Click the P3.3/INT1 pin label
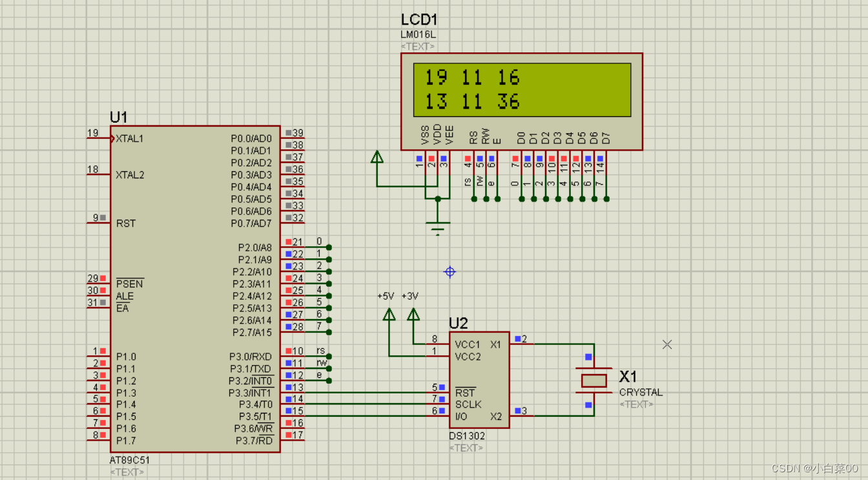868x480 pixels. (x=251, y=393)
